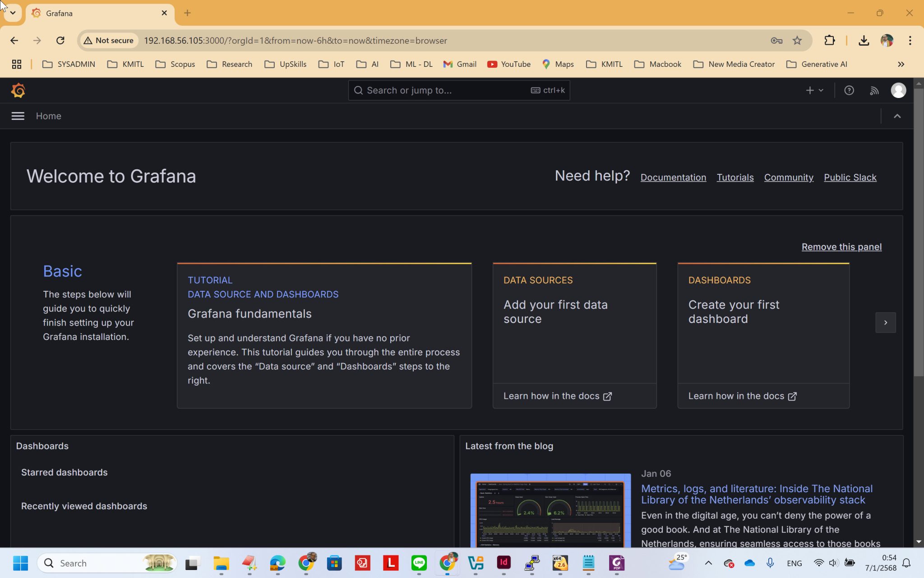Open Grafana help via the question mark icon

click(x=850, y=90)
